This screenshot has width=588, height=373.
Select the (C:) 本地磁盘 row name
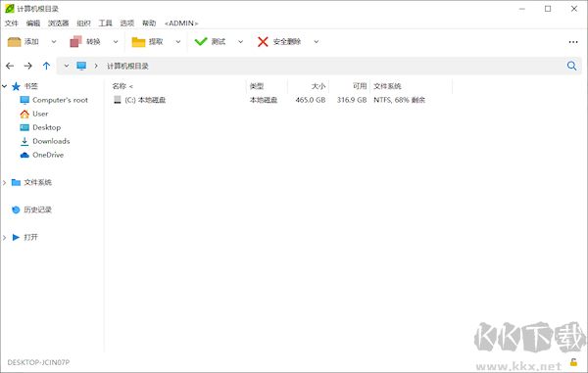click(x=145, y=100)
